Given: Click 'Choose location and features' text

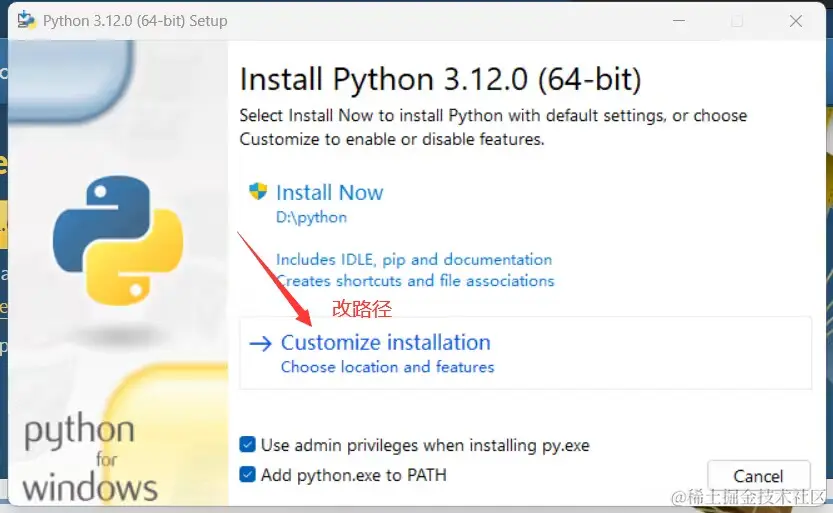Looking at the screenshot, I should coord(387,367).
